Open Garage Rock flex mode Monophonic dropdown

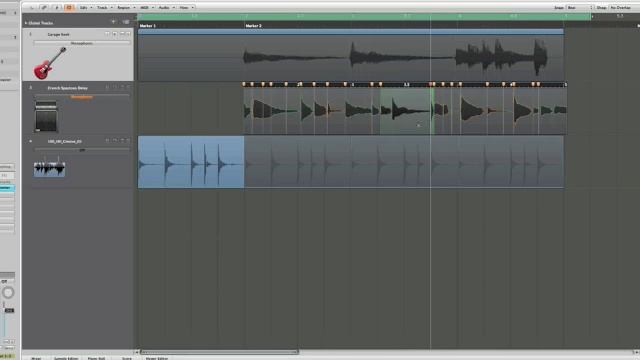click(x=82, y=43)
